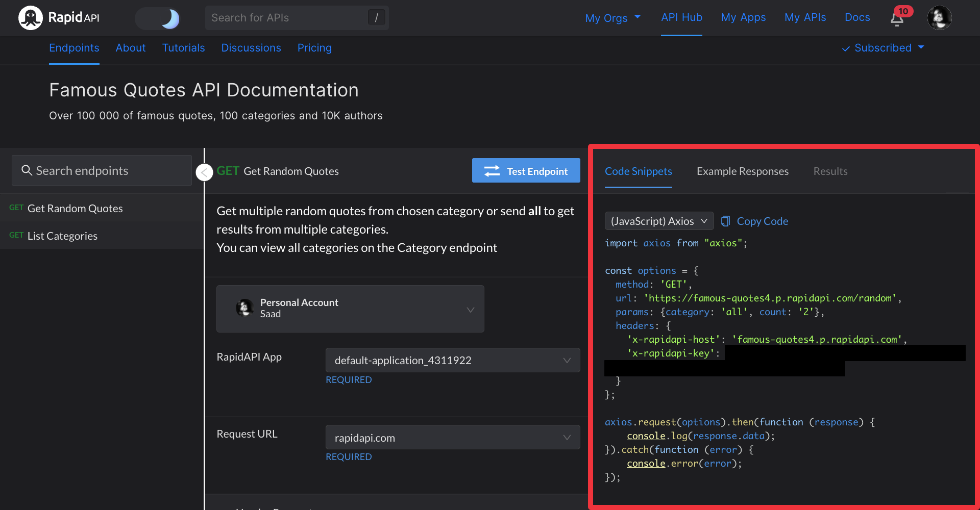Open the Personal Account Saad dropdown

350,309
